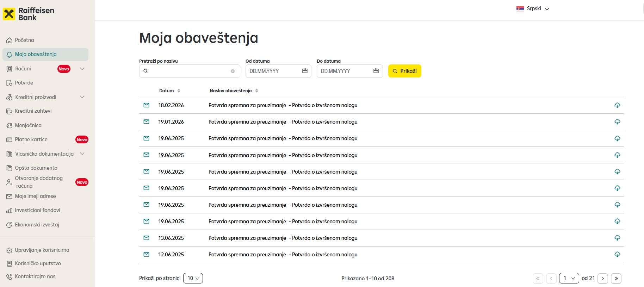Select Moja obaveštenja in sidebar
644x287 pixels.
click(45, 54)
